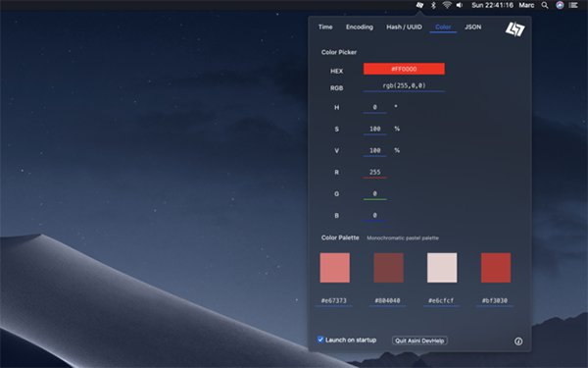This screenshot has width=588, height=368.
Task: Click the volume speaker icon
Action: [x=460, y=5]
